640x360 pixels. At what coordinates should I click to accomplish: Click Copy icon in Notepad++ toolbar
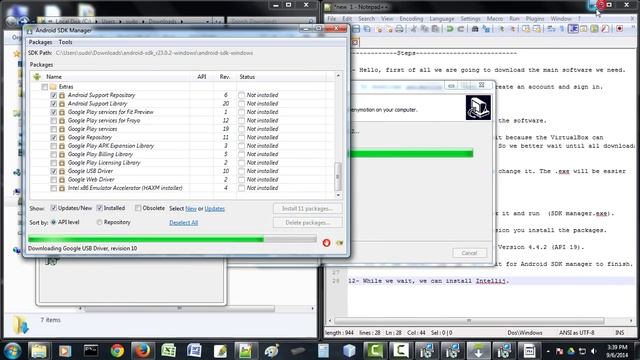click(x=425, y=29)
